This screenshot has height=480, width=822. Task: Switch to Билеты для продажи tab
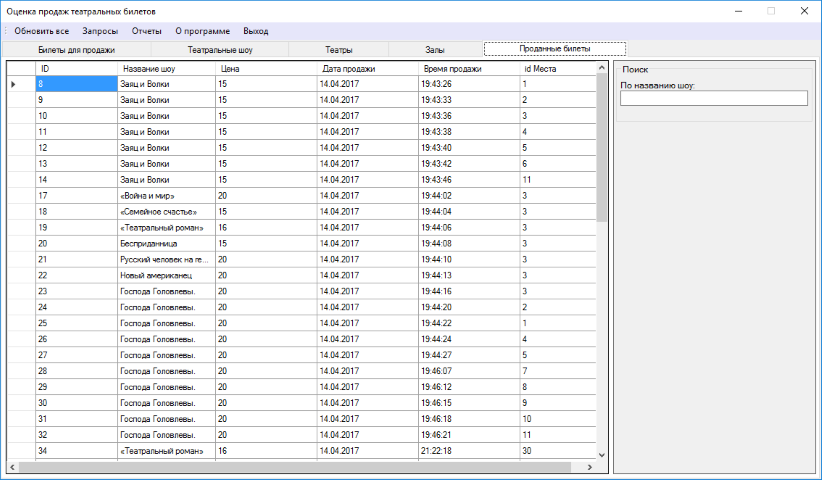point(76,49)
